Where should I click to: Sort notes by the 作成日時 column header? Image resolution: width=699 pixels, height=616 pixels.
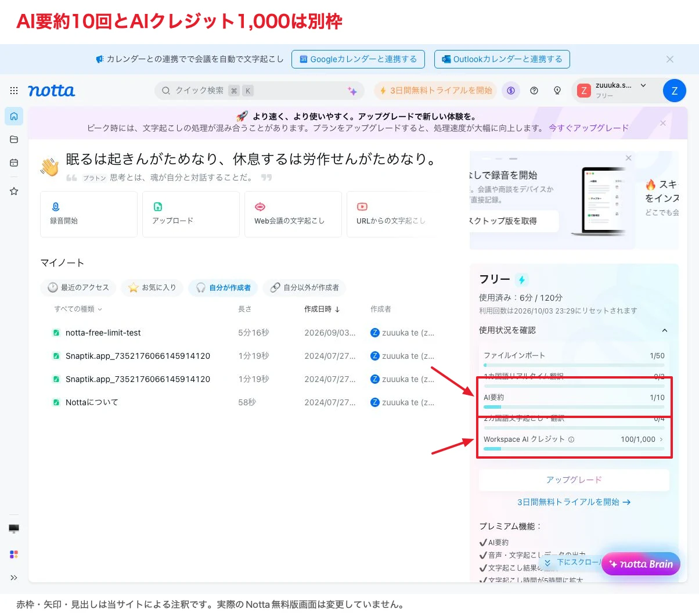coord(322,309)
